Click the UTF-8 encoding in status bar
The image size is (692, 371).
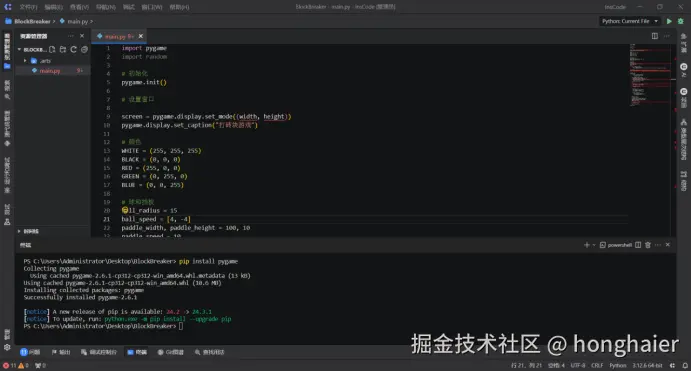pos(578,365)
